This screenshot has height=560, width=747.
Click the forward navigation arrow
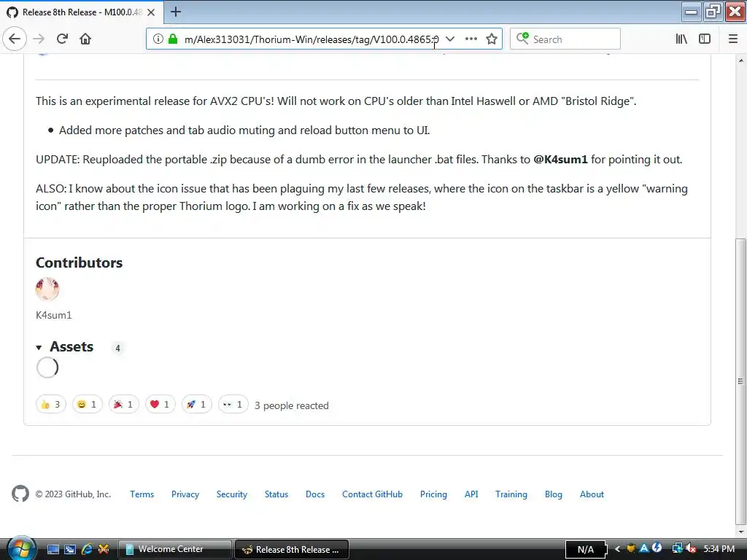(39, 39)
